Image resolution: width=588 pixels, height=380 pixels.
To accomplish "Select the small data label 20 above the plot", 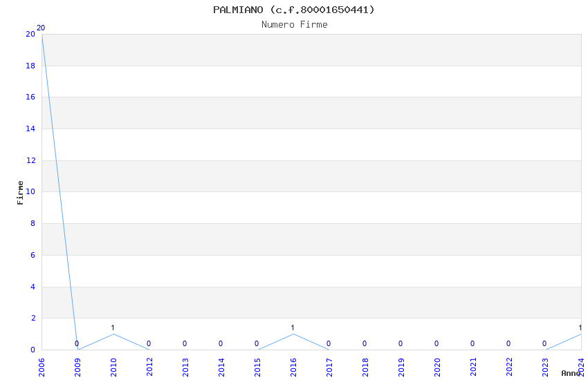I will click(41, 28).
